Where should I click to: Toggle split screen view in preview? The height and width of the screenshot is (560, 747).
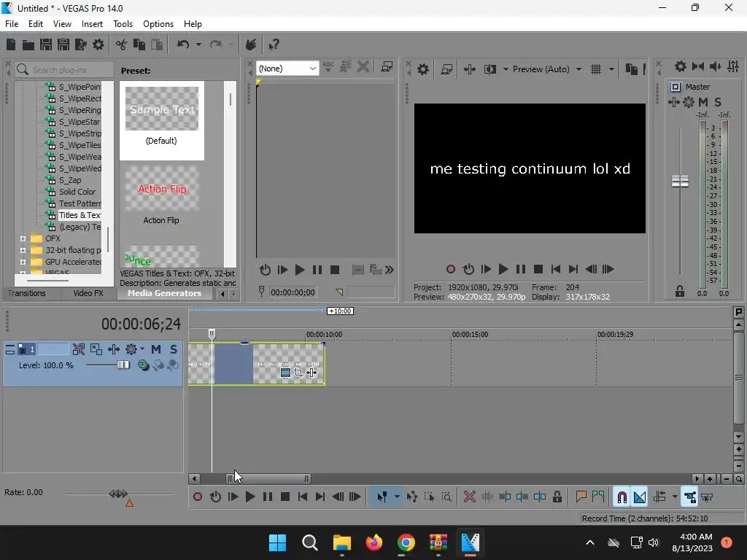(x=489, y=69)
